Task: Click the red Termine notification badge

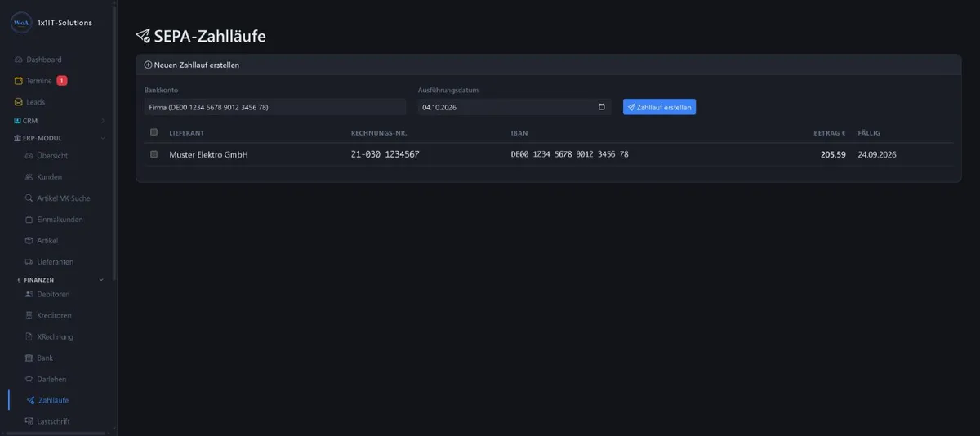Action: pos(62,81)
